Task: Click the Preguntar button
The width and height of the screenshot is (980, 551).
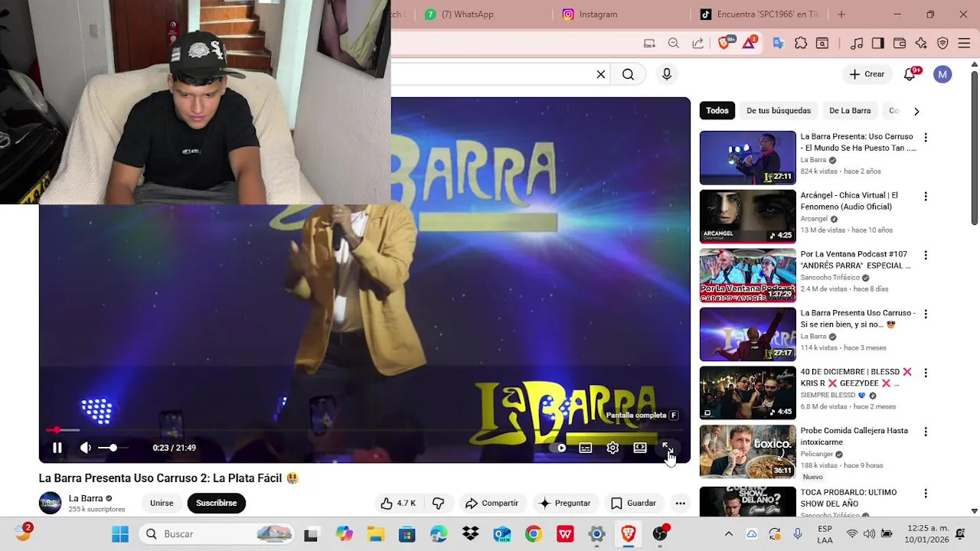Action: (565, 503)
